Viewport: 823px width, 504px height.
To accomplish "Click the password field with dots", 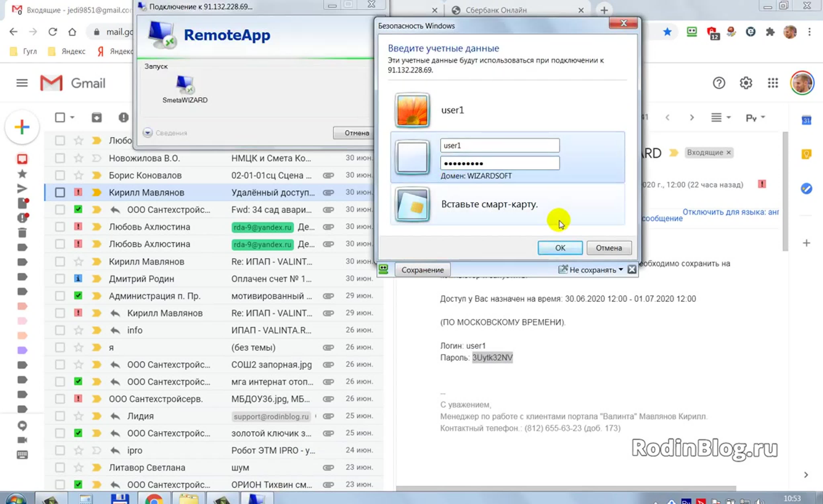I will pos(500,163).
